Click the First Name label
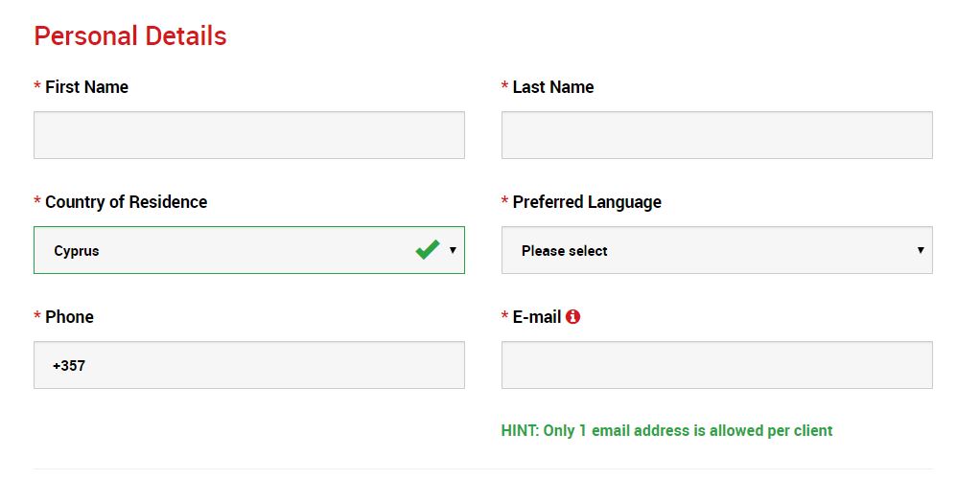This screenshot has height=480, width=980. pos(86,87)
